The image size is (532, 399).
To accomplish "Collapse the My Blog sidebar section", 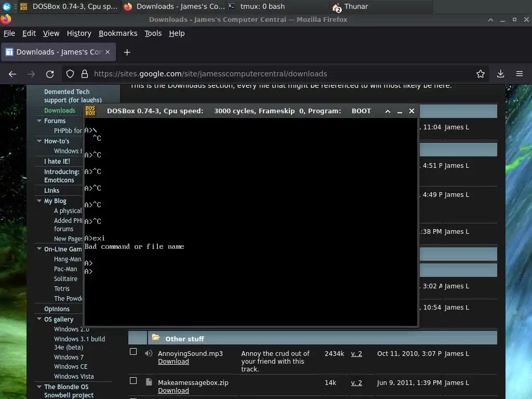I will 39,201.
